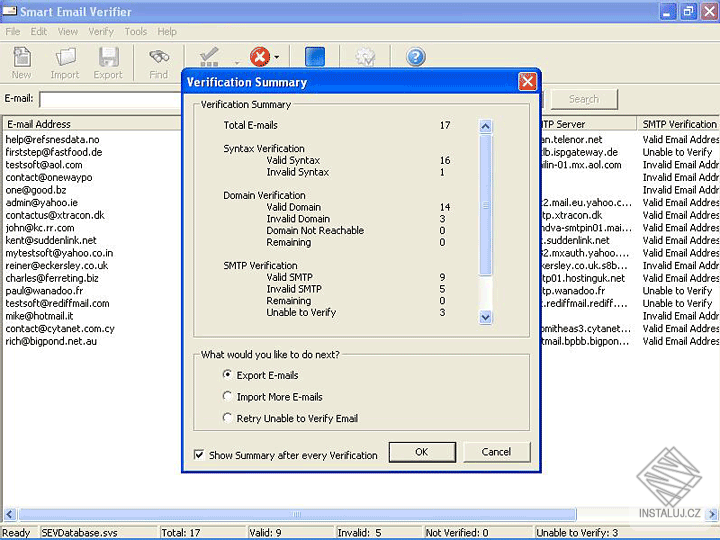720x540 pixels.
Task: Click OK in Verification Summary dialog
Action: click(422, 452)
